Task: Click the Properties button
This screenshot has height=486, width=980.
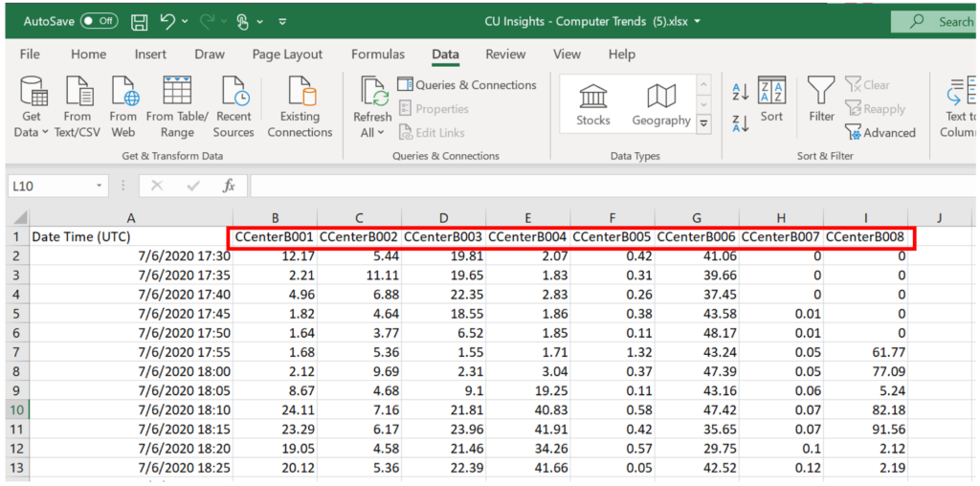Action: point(434,109)
